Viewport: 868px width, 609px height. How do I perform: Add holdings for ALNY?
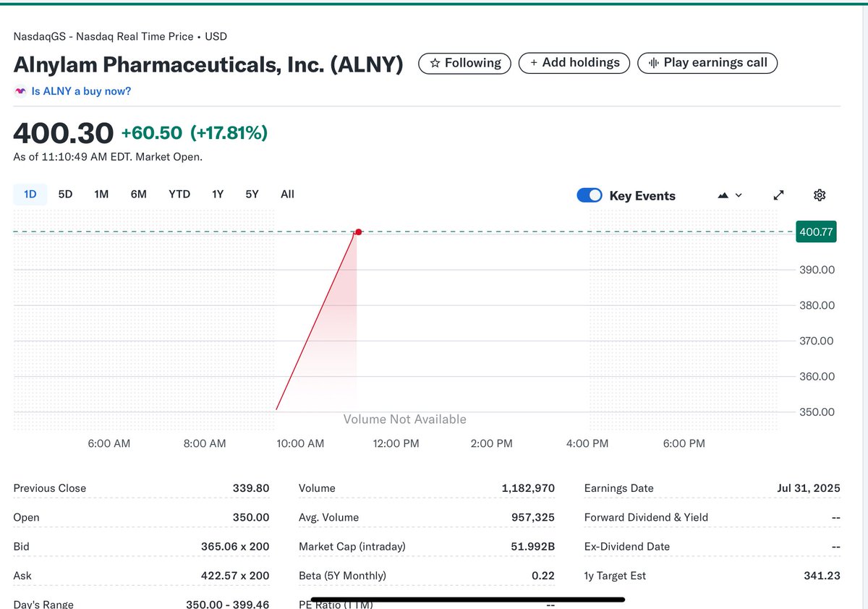pyautogui.click(x=574, y=63)
